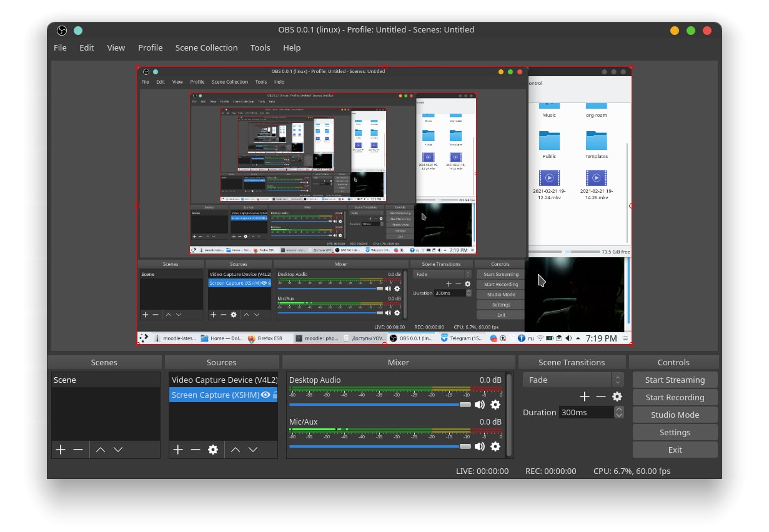Open source properties via the Sources gear icon
Image resolution: width=769 pixels, height=532 pixels.
[213, 450]
